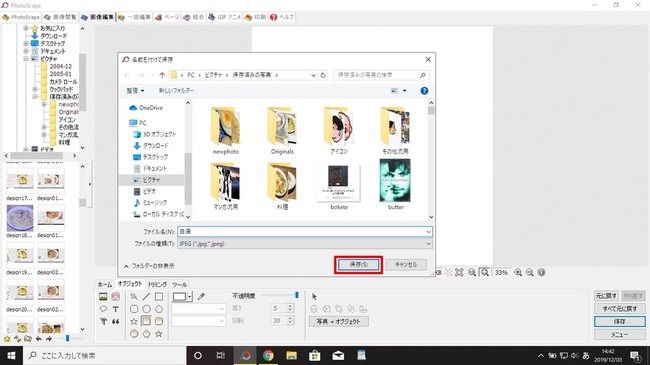The height and width of the screenshot is (365, 650).
Task: Open the image info icon
Action: point(541,273)
